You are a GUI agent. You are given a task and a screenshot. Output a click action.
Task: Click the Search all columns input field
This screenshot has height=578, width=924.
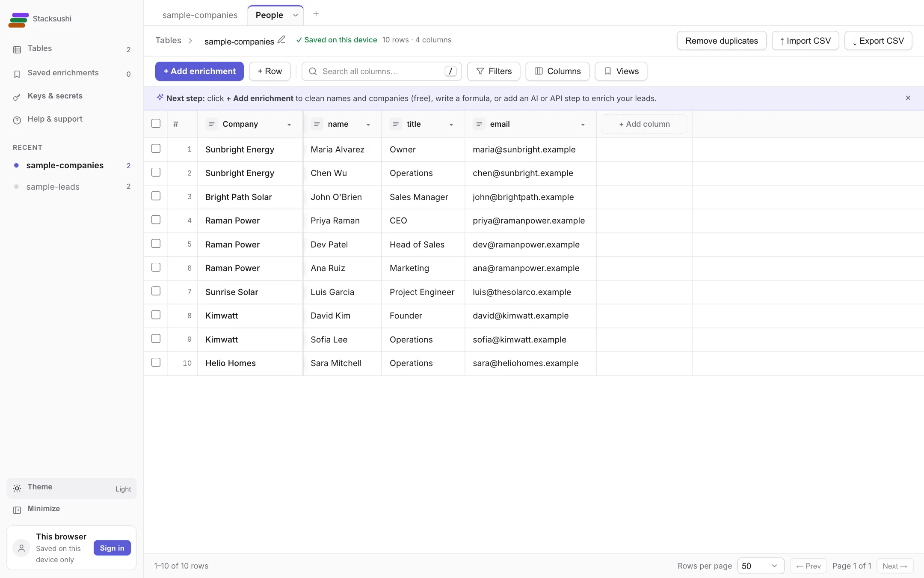pos(382,71)
